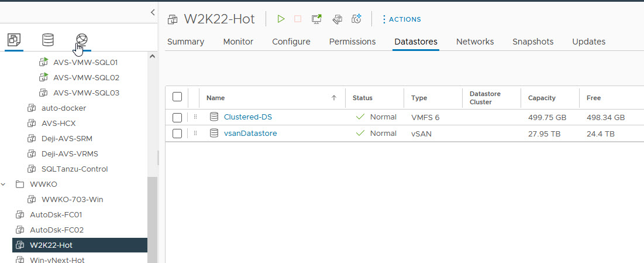Open the Snapshots tab
Image resolution: width=644 pixels, height=263 pixels.
pyautogui.click(x=533, y=42)
